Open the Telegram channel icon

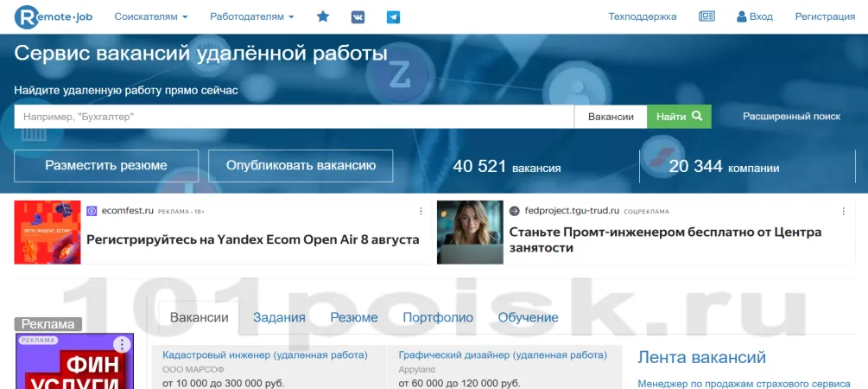393,17
